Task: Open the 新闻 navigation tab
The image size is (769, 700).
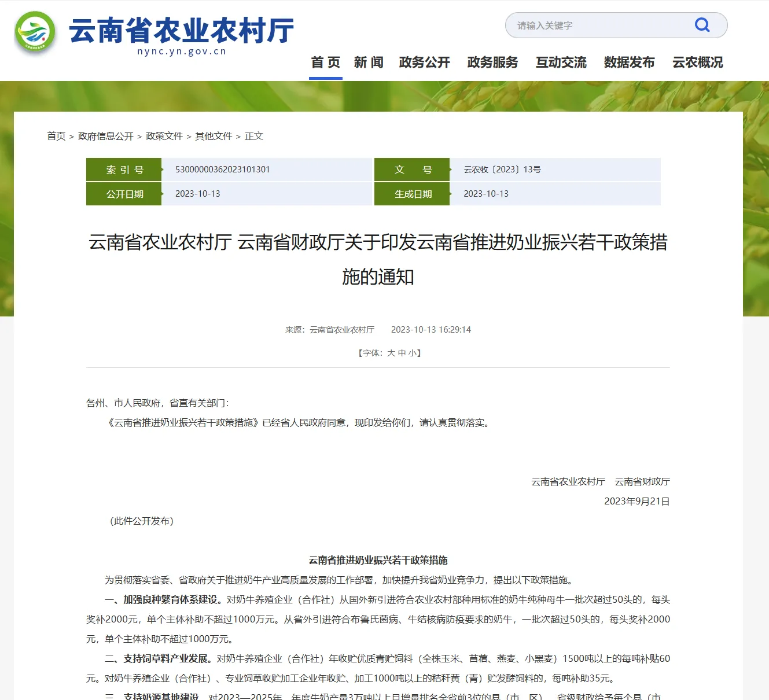Action: [369, 62]
